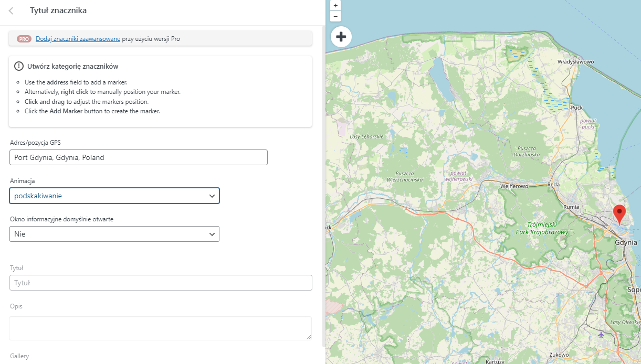Click the empty Tytuł input field
Viewport: 641px width, 364px height.
pos(160,282)
